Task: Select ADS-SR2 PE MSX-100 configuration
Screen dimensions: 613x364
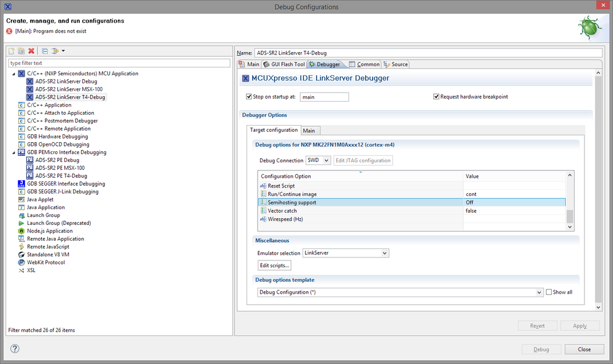Action: (60, 168)
